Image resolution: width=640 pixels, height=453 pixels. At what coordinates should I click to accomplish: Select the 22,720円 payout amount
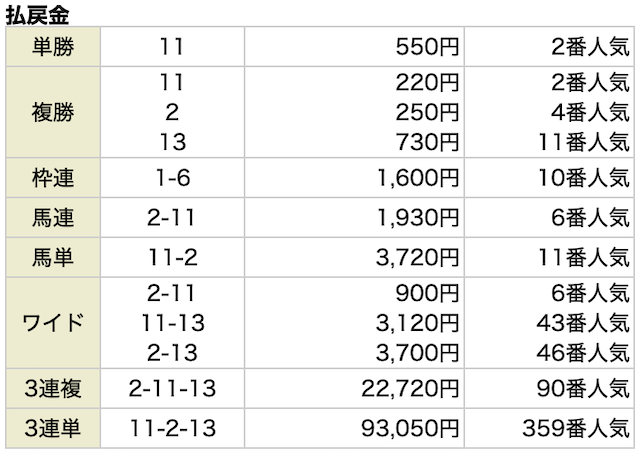(x=412, y=388)
